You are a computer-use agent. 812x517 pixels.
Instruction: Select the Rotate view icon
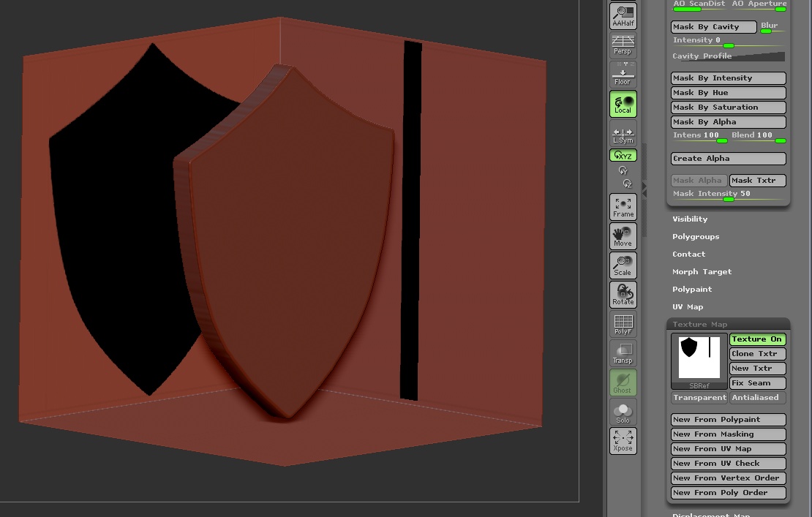623,295
